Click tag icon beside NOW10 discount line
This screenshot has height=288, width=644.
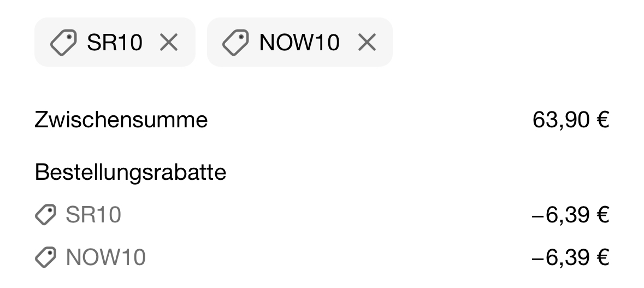(x=45, y=257)
